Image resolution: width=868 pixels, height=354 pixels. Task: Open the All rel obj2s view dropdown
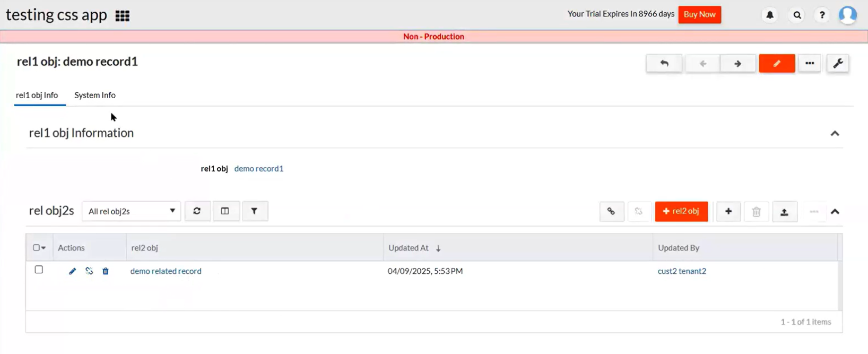pyautogui.click(x=131, y=211)
